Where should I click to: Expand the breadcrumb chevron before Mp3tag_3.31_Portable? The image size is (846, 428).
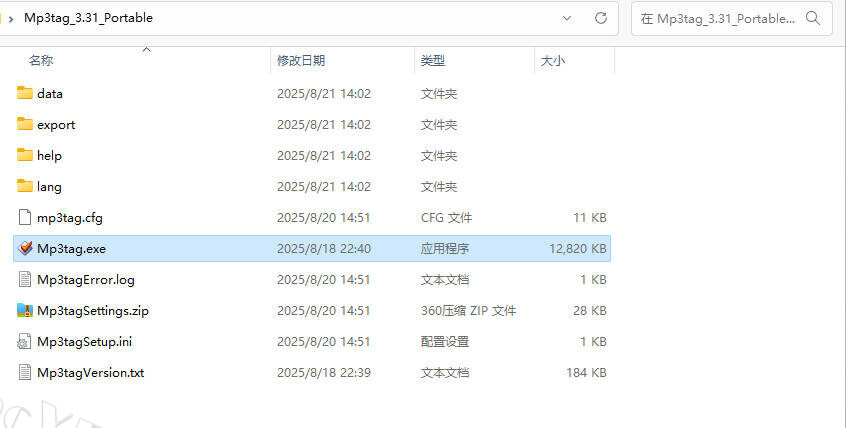click(x=11, y=19)
